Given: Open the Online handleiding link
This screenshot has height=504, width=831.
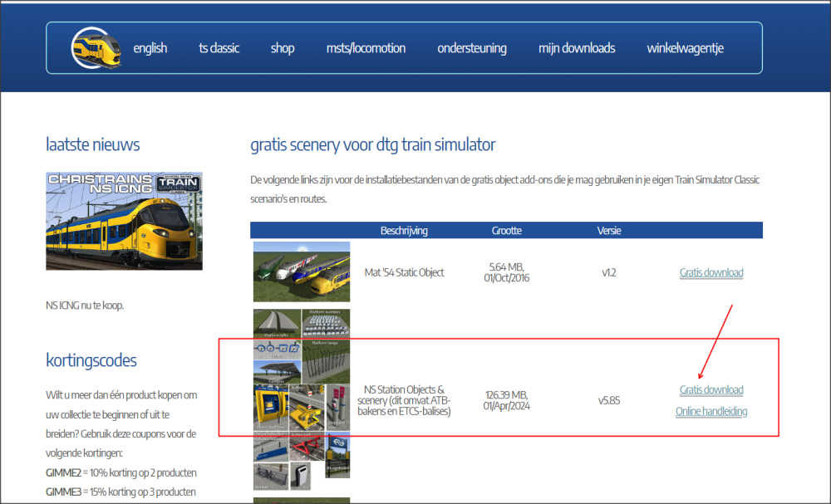Looking at the screenshot, I should click(711, 412).
